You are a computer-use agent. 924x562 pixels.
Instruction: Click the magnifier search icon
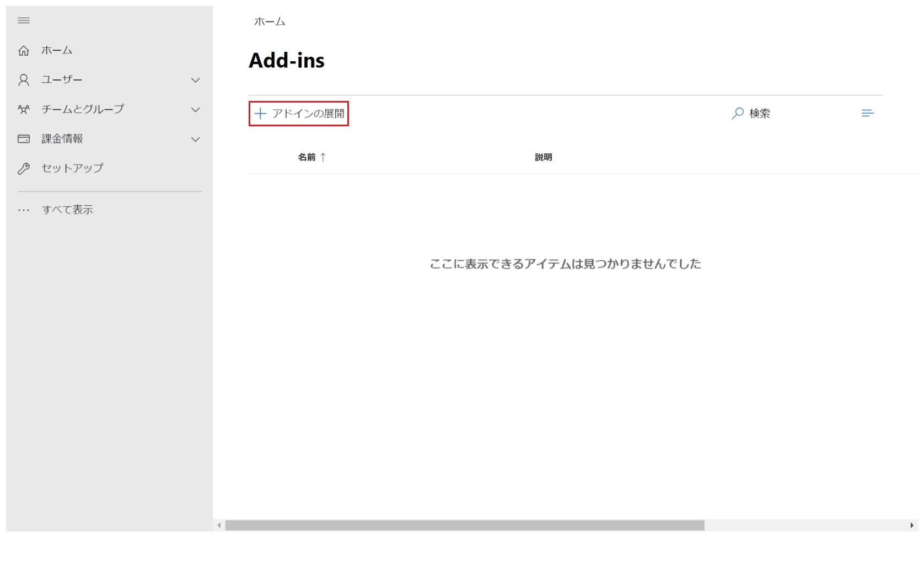click(737, 114)
